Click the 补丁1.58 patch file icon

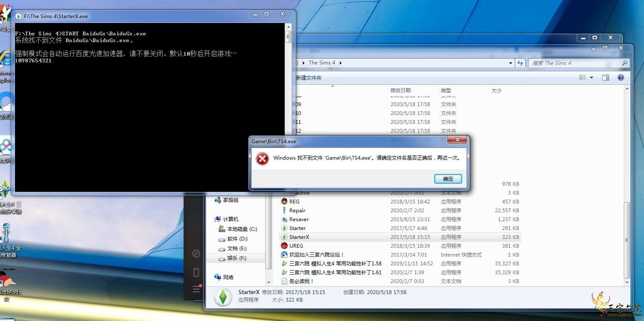pos(284,263)
